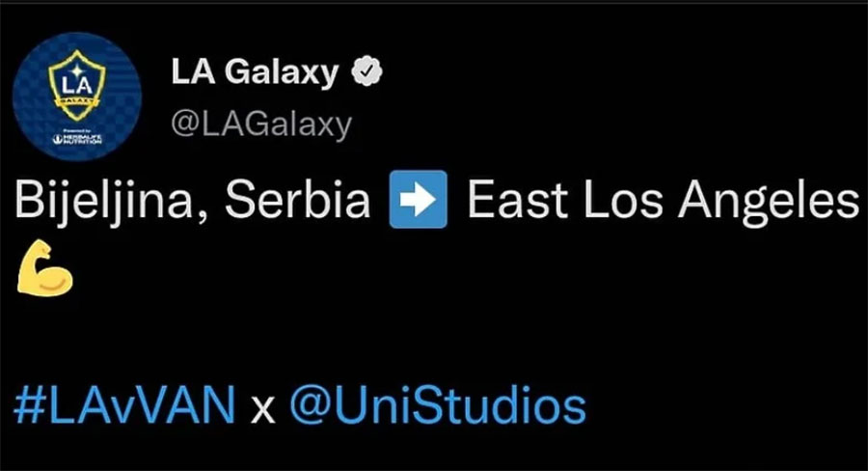868x471 pixels.
Task: Click the @LAGalaxy handle
Action: click(x=261, y=125)
